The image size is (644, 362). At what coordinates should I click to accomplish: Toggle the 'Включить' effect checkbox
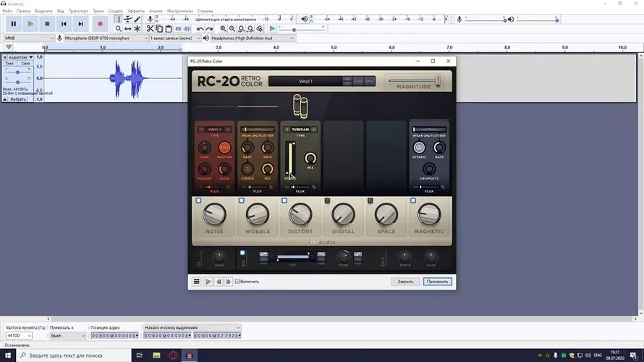pos(237,282)
